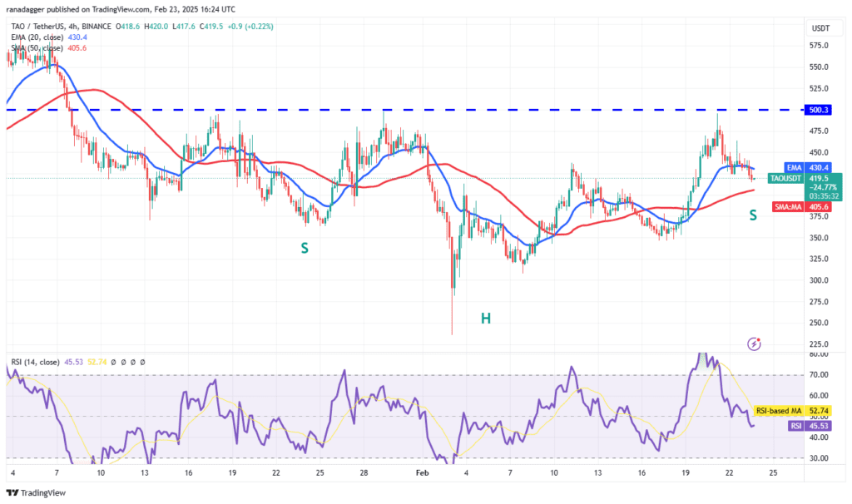Click the USDT currency label on price axis
Viewport: 852px width, 504px height.
click(820, 28)
